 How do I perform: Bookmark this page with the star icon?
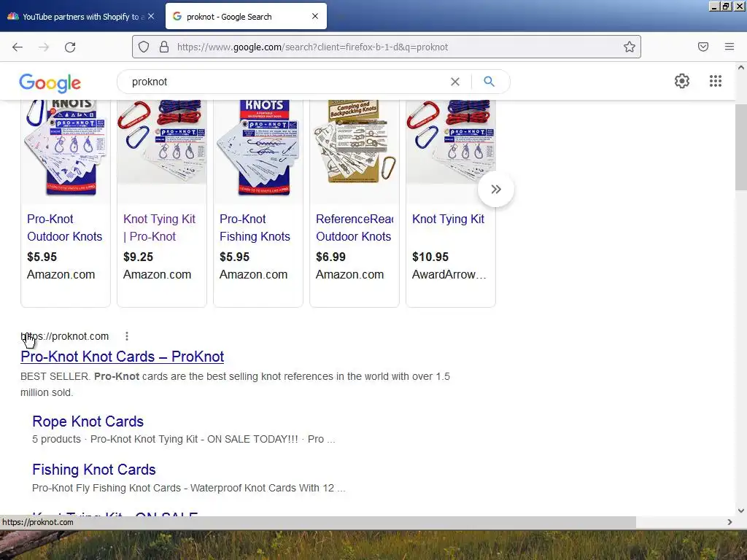click(630, 47)
